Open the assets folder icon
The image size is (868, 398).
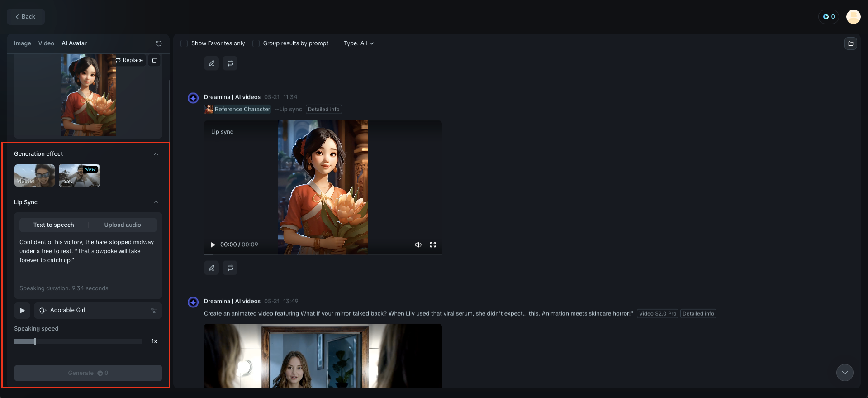pos(851,43)
